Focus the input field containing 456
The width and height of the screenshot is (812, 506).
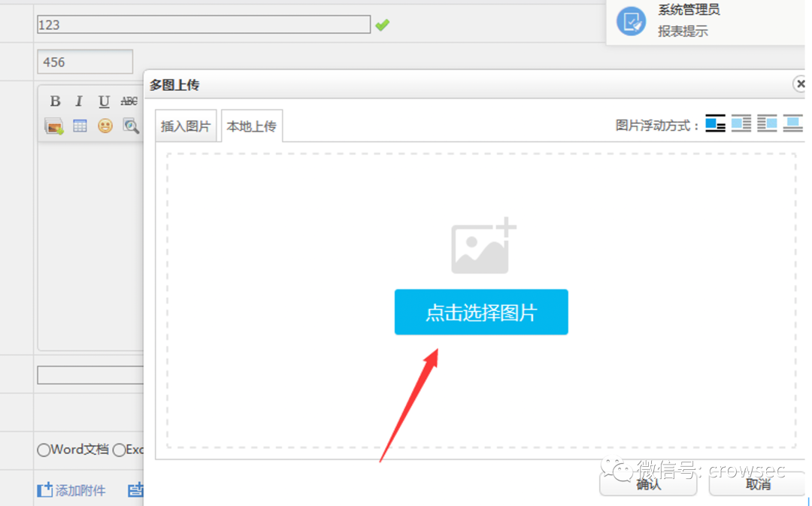[85, 62]
